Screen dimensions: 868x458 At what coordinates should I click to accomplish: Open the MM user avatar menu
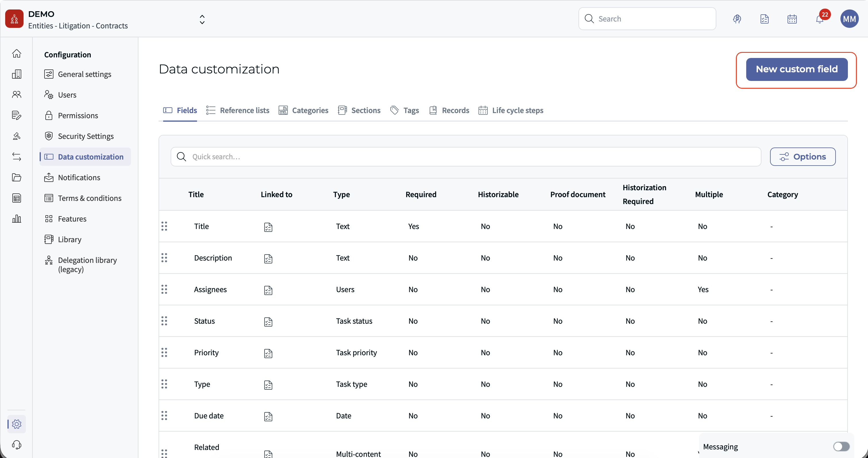[x=849, y=19]
